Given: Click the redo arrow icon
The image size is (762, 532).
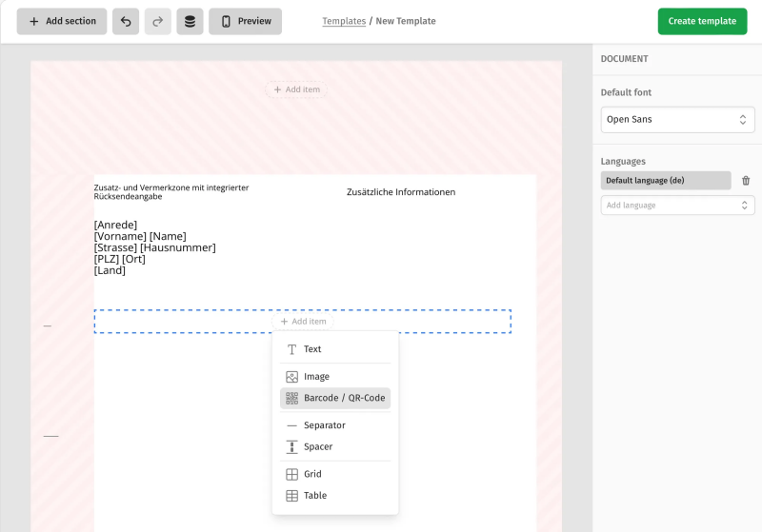Looking at the screenshot, I should [158, 22].
